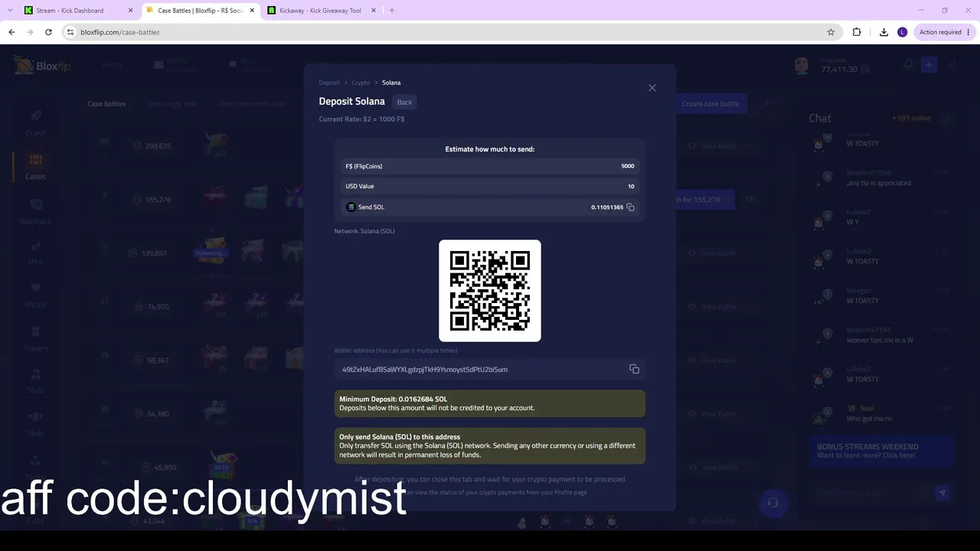
Task: Send the chat message
Action: pos(942,493)
